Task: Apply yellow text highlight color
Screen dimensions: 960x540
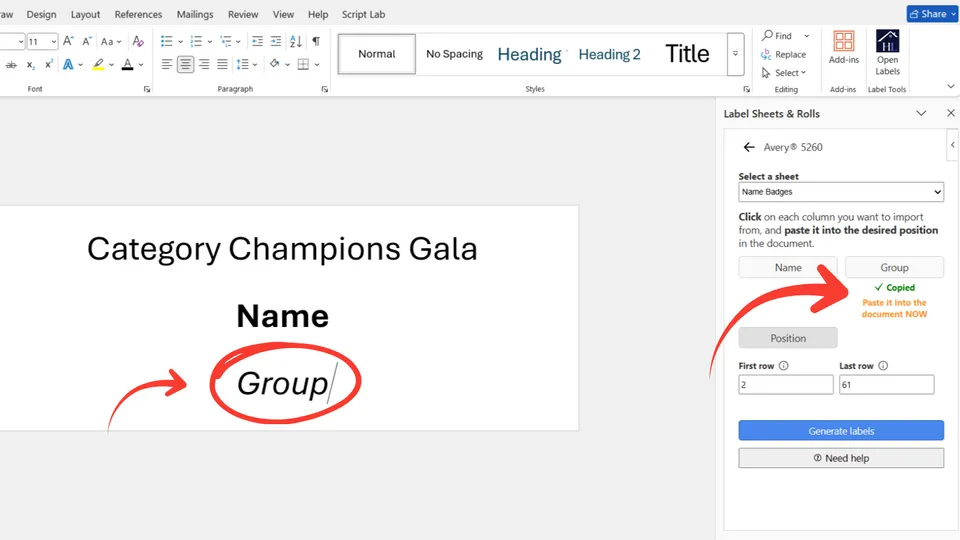Action: [x=98, y=64]
